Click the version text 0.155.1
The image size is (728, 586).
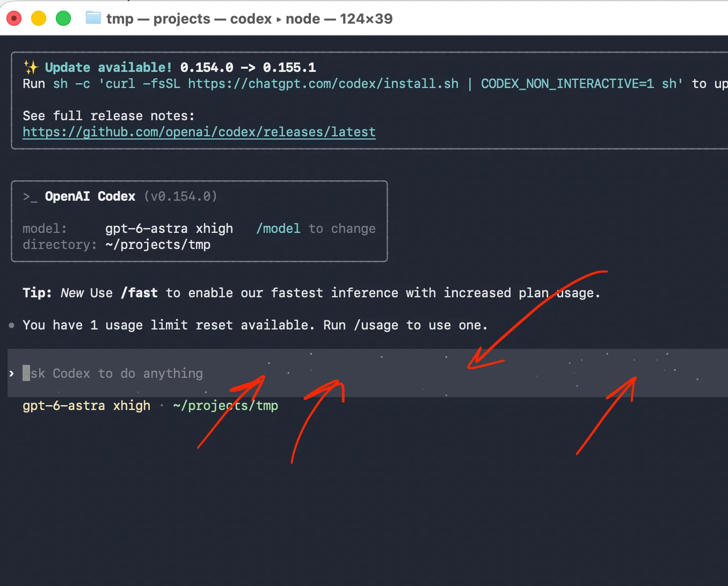289,68
